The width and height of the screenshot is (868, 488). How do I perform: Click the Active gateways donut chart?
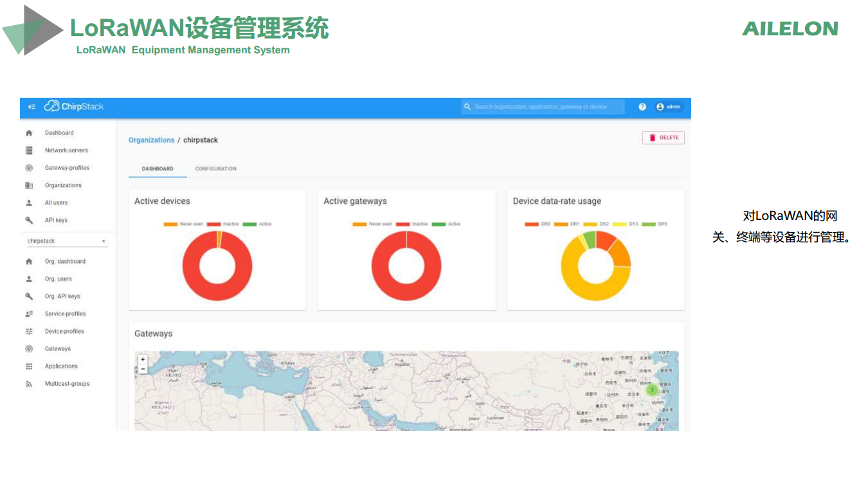point(406,266)
